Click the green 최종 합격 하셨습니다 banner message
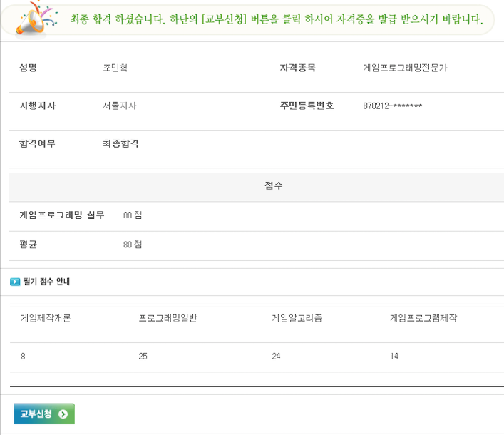This screenshot has height=435, width=504. 277,19
